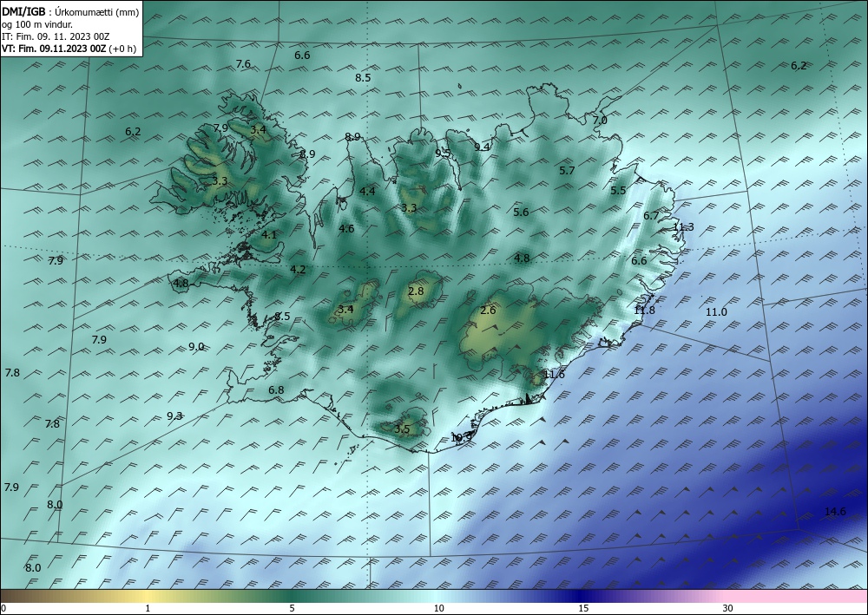The image size is (868, 615).
Task: Select the 5.7 value on the map
Action: [x=567, y=170]
